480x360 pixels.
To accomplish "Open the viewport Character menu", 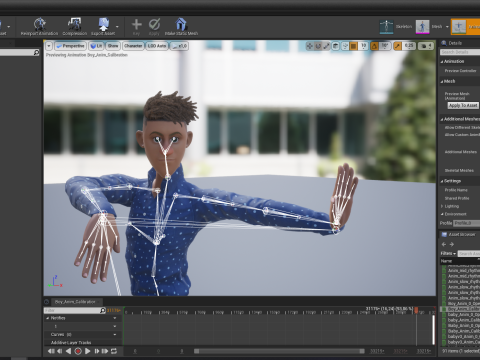I will pyautogui.click(x=133, y=46).
